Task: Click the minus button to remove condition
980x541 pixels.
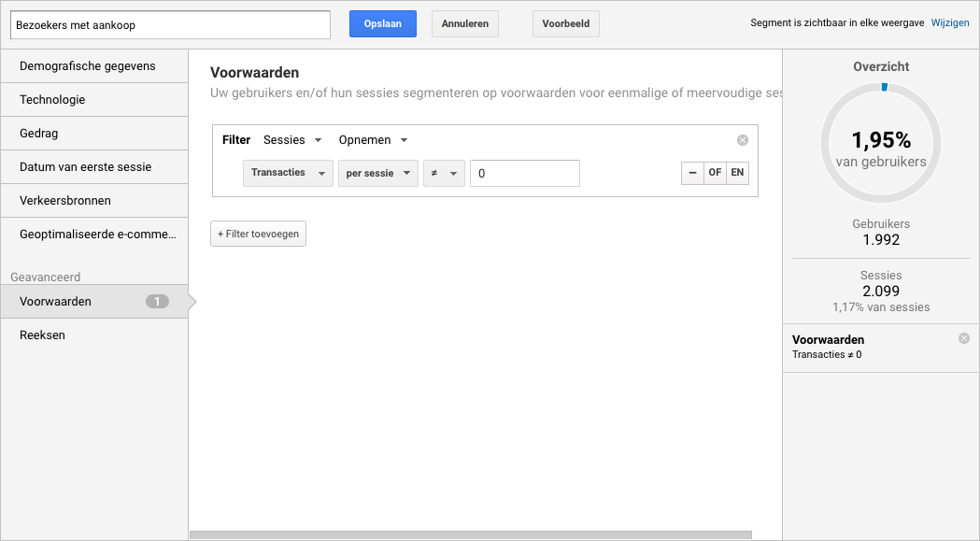Action: tap(692, 173)
